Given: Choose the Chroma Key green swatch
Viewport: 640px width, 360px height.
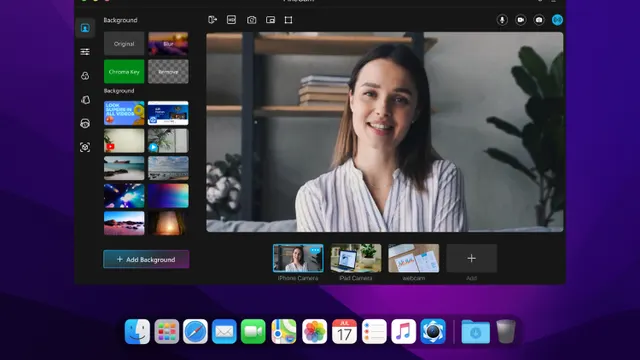Looking at the screenshot, I should [124, 71].
